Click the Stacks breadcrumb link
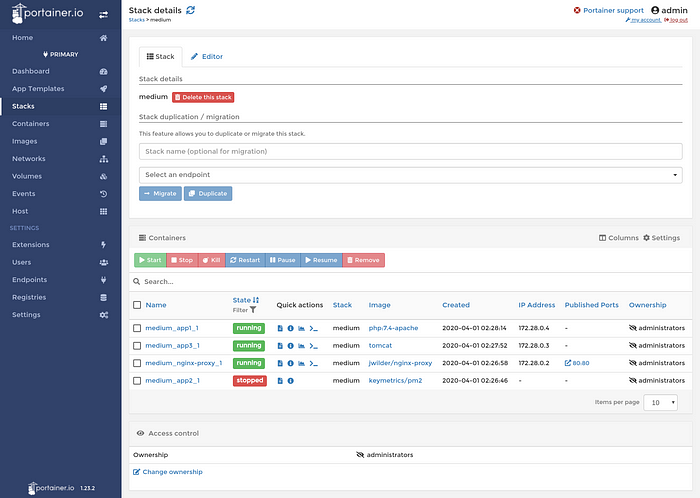The height and width of the screenshot is (498, 700). [137, 20]
